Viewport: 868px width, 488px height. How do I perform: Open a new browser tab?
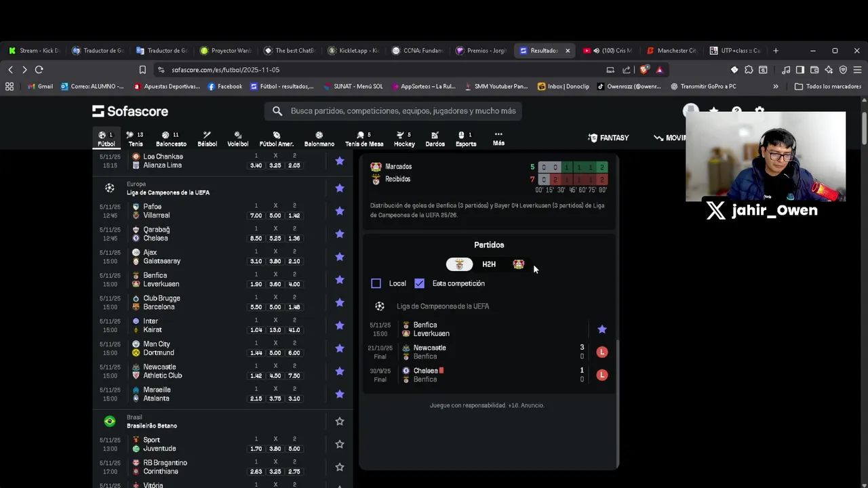776,51
